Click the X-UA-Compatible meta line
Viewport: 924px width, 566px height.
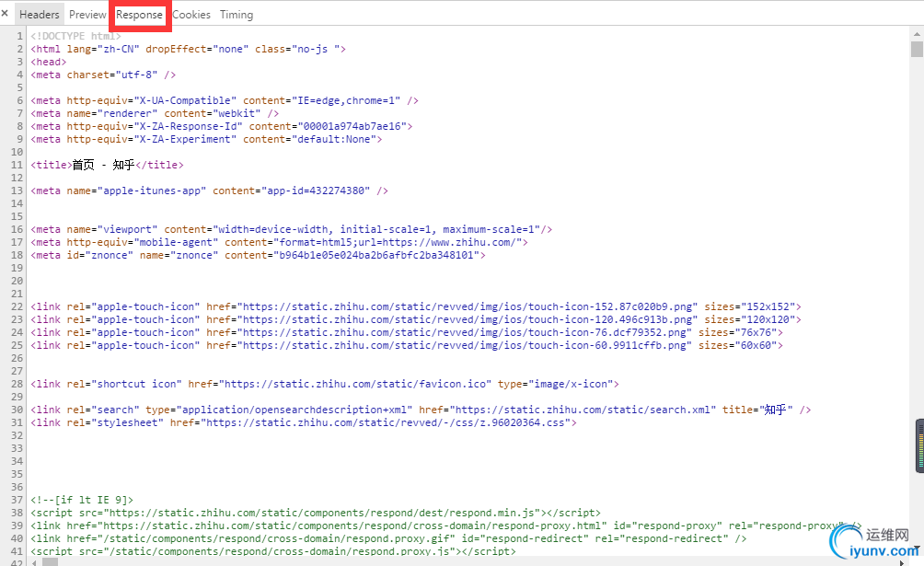(225, 100)
